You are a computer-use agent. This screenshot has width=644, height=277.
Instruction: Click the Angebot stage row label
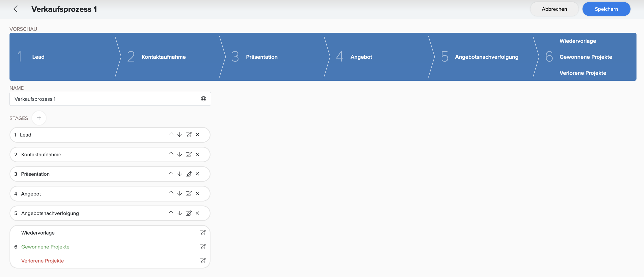(31, 194)
